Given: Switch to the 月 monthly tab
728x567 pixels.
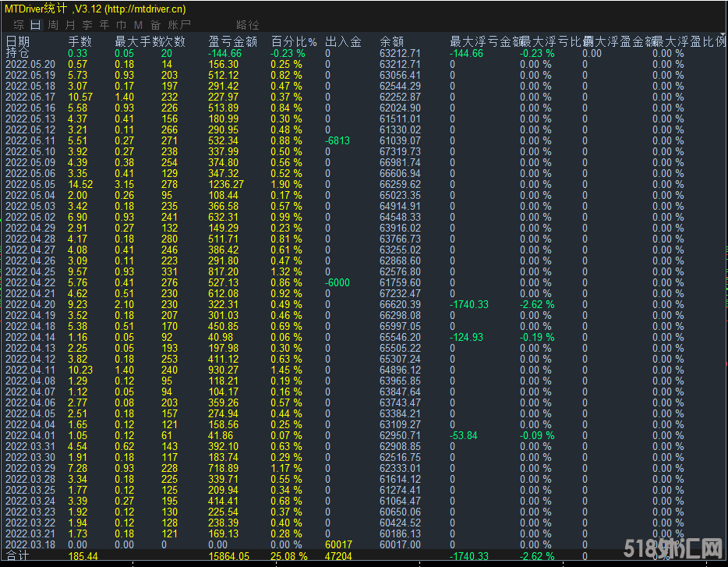Looking at the screenshot, I should tap(70, 25).
